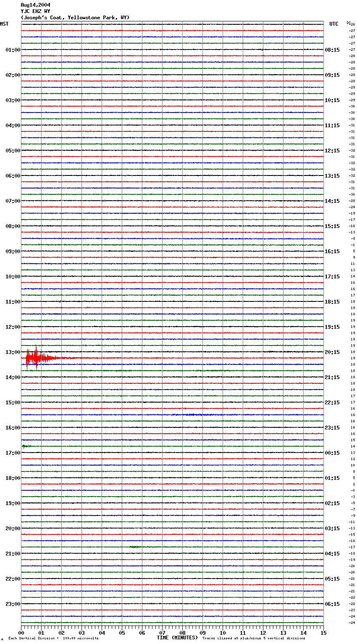Select the station code "YJC EHZ WY"
Screen dimensions: 357x644
tap(35, 11)
